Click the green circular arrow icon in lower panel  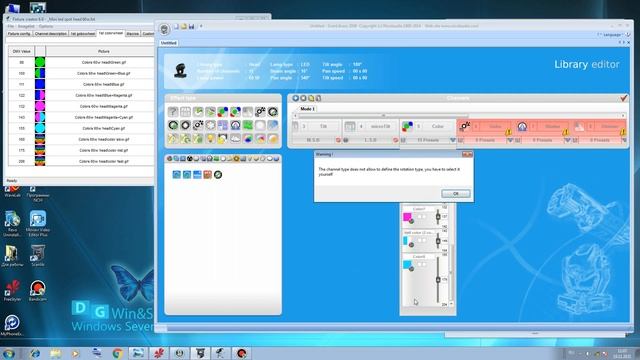pos(218,175)
